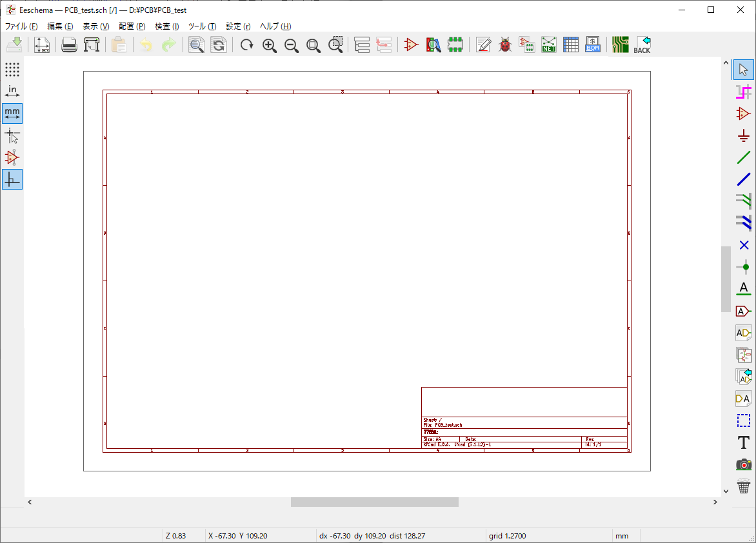Open the BOM generation tool
Image resolution: width=756 pixels, height=543 pixels.
[593, 44]
